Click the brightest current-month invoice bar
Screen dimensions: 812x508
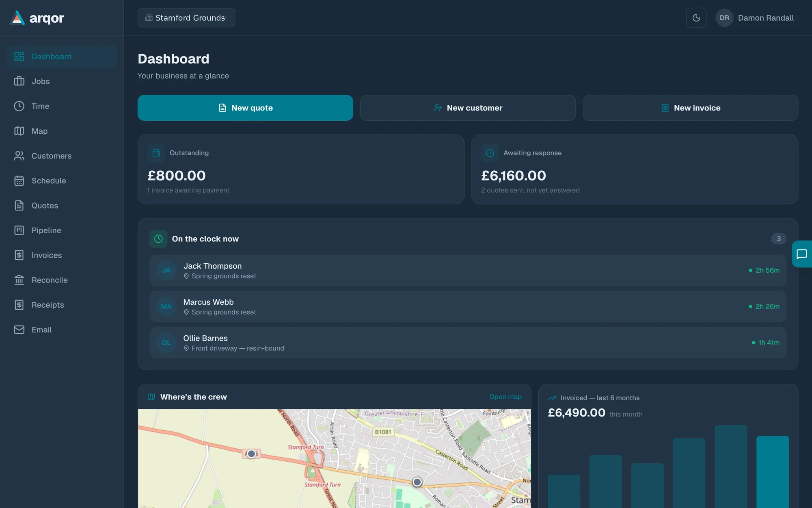pyautogui.click(x=773, y=472)
